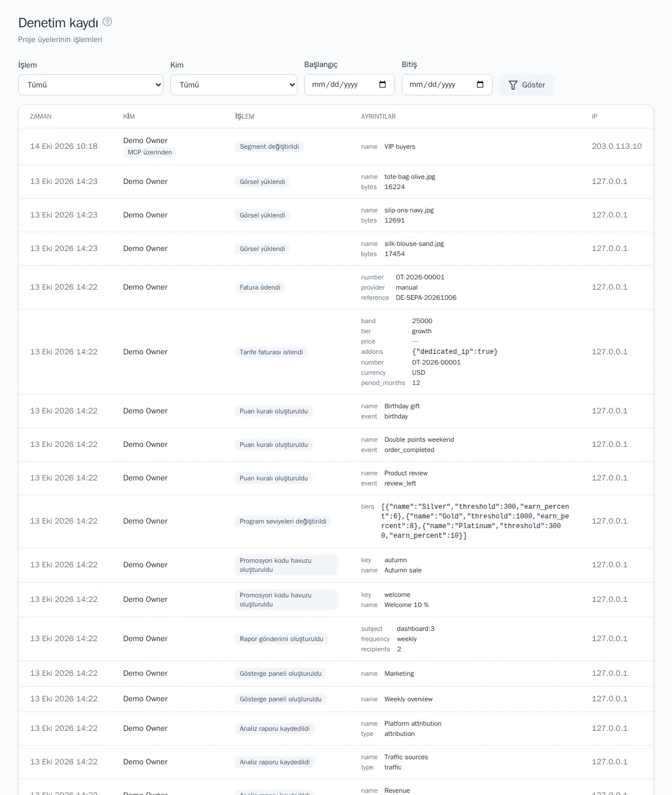The width and height of the screenshot is (672, 795).
Task: Click the ZAMAN column header
Action: click(41, 116)
